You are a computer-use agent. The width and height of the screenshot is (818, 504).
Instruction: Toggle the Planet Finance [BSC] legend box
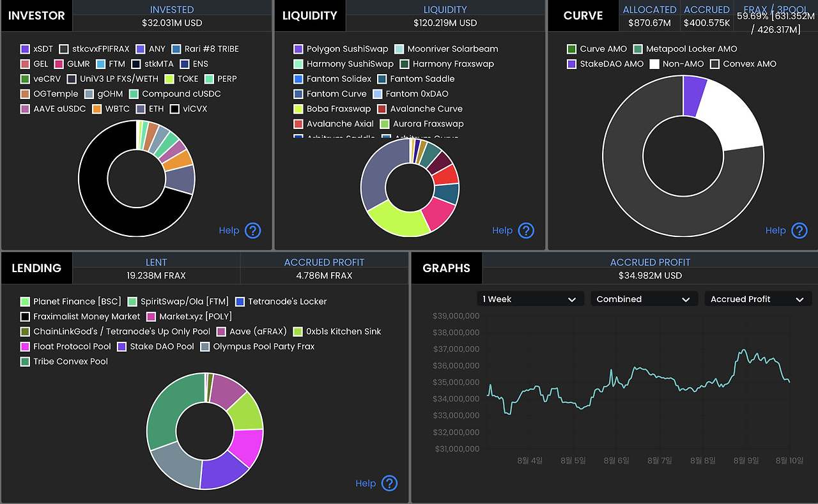click(26, 302)
